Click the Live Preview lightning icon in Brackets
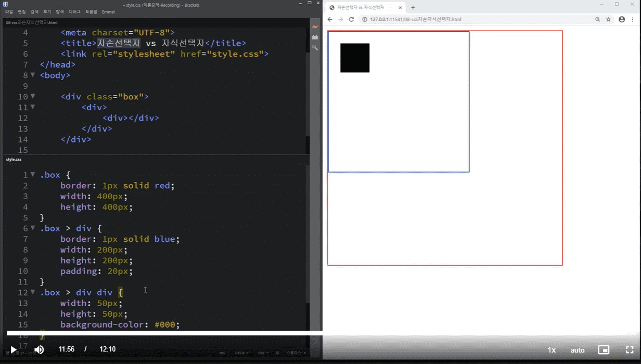 point(315,27)
